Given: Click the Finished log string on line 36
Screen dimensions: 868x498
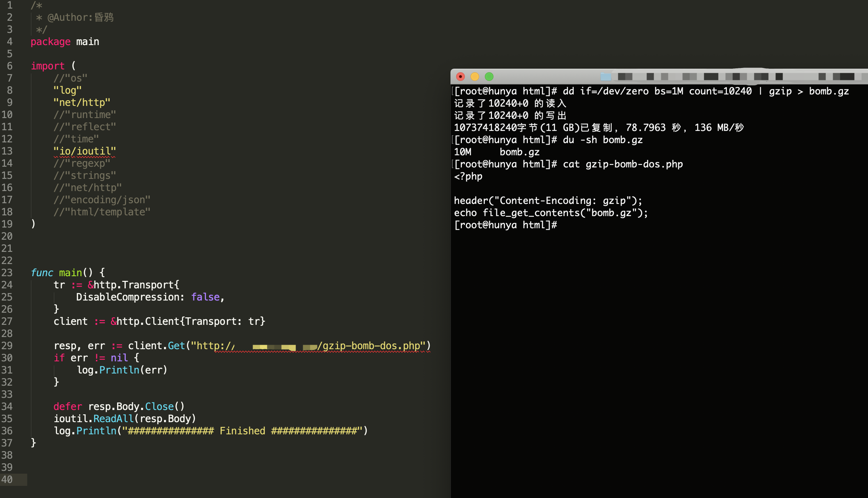Looking at the screenshot, I should [x=242, y=431].
